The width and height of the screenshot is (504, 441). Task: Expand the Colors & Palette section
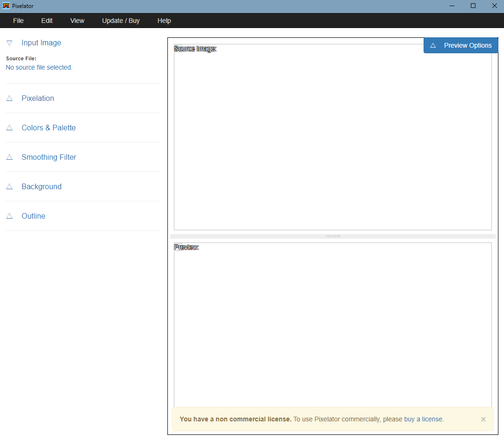[48, 128]
